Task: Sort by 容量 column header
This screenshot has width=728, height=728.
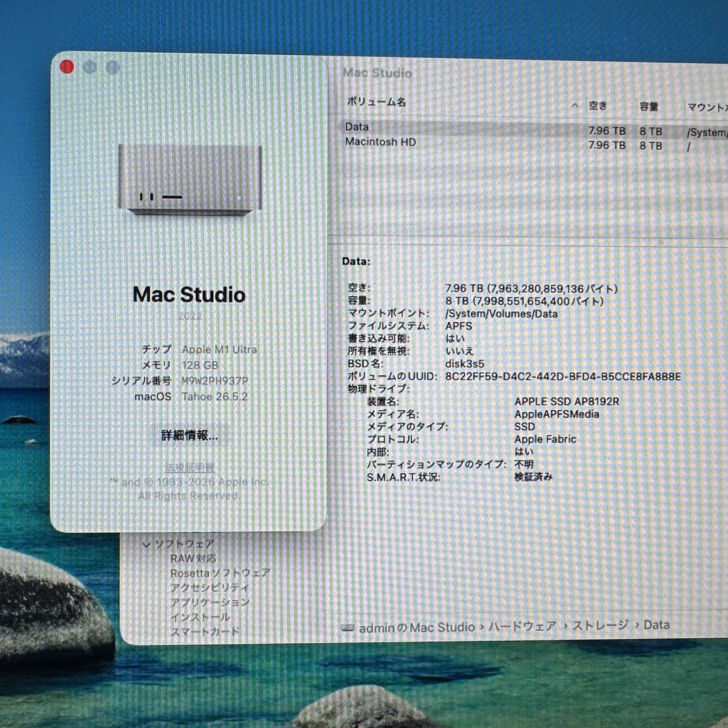Action: [649, 107]
